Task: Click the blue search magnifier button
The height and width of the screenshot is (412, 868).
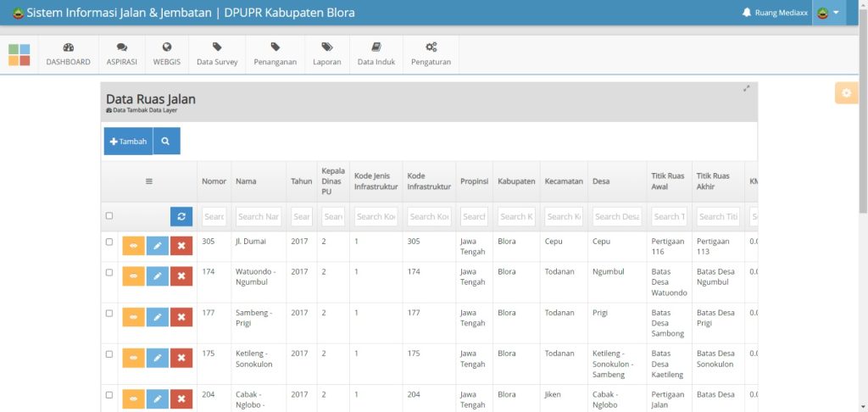Action: (166, 142)
